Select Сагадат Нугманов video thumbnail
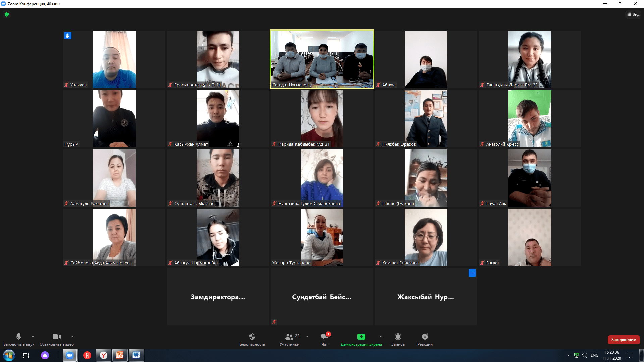 (x=322, y=59)
